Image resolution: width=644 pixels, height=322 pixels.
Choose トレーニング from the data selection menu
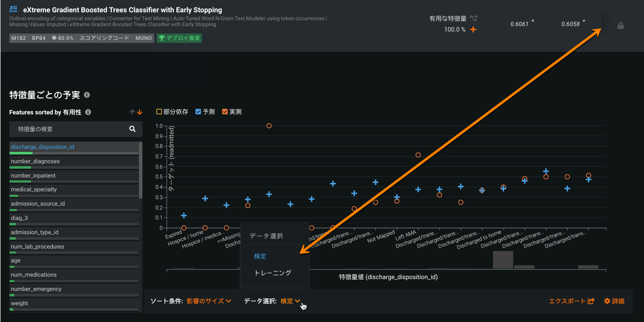point(272,273)
